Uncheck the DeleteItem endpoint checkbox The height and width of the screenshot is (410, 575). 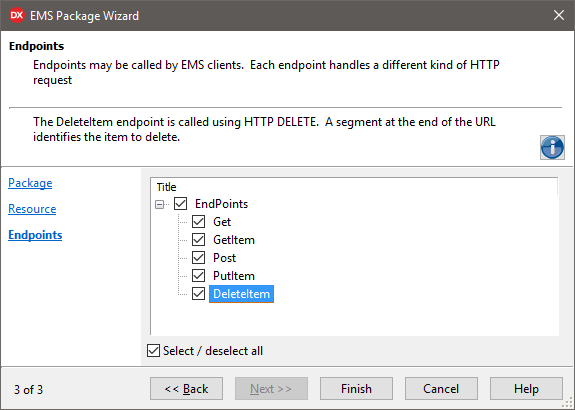tap(198, 293)
